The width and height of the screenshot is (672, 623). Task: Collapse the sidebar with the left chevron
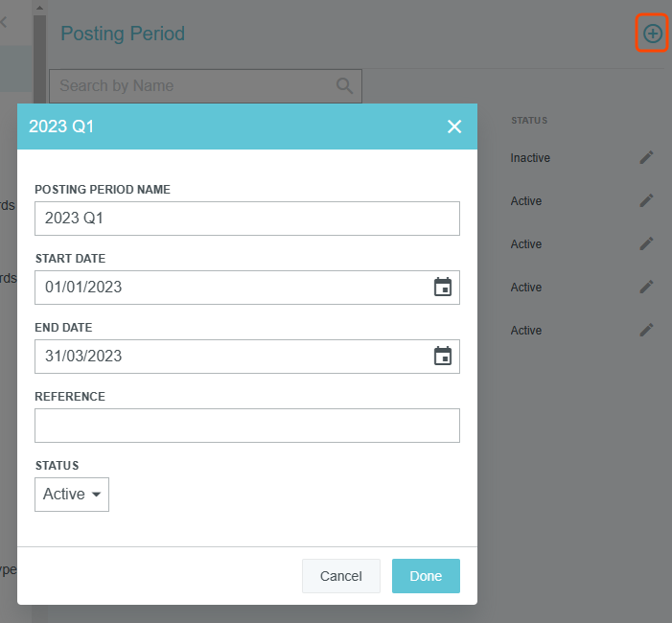[x=4, y=22]
